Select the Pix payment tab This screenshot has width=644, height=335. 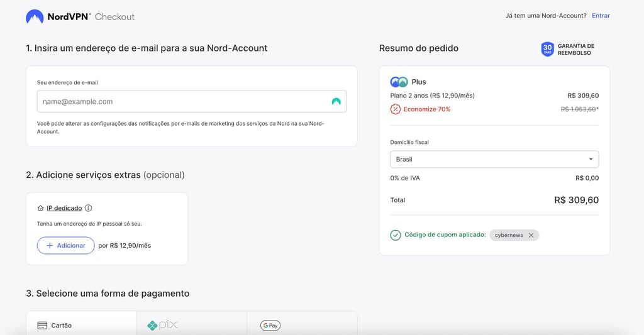[x=192, y=323]
